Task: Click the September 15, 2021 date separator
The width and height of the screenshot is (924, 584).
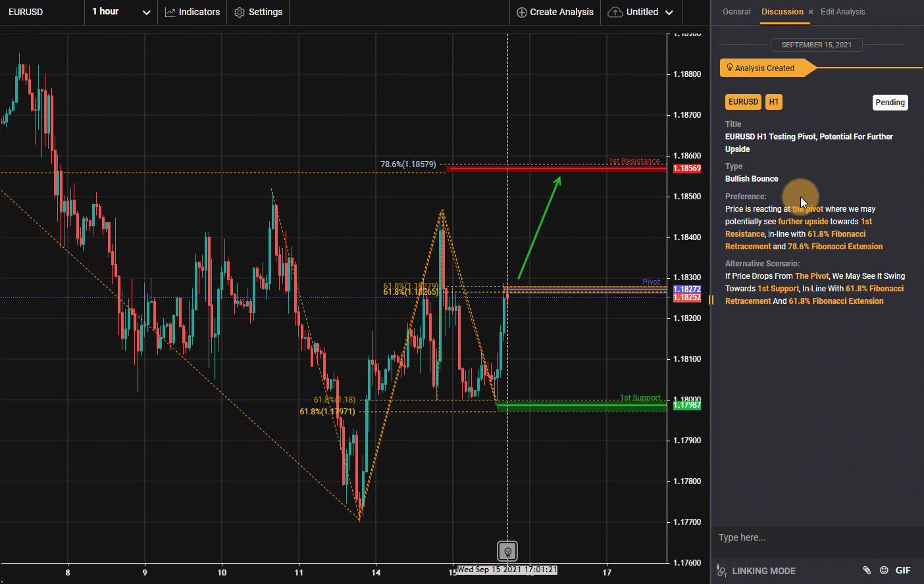Action: pos(816,45)
